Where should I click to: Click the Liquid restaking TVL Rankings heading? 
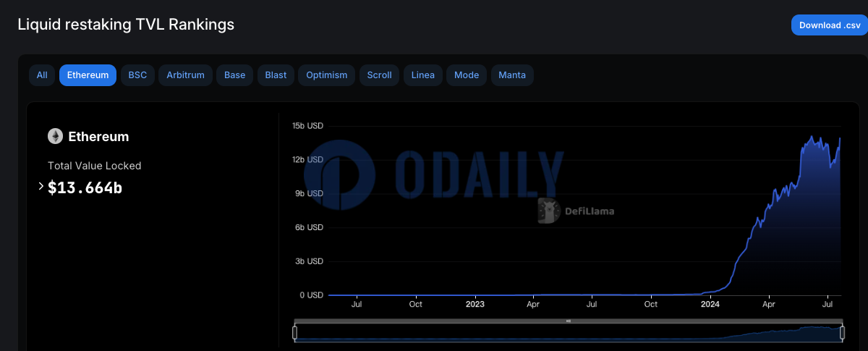126,24
